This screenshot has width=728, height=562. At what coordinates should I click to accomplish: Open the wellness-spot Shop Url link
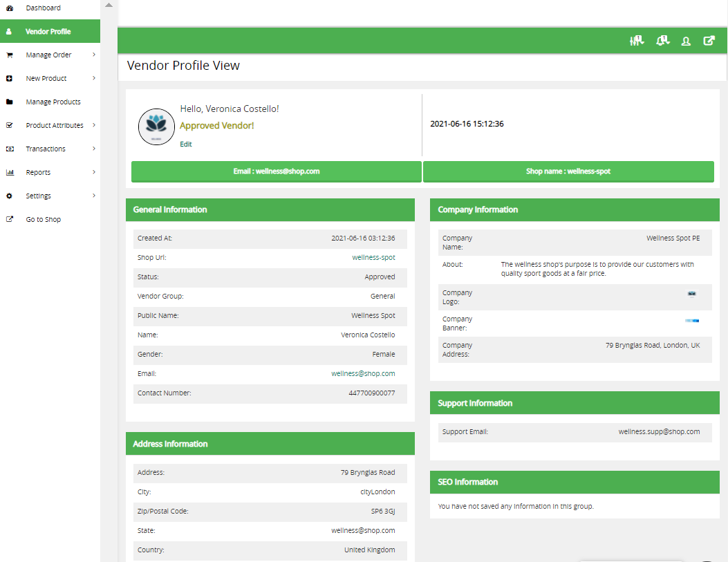373,258
